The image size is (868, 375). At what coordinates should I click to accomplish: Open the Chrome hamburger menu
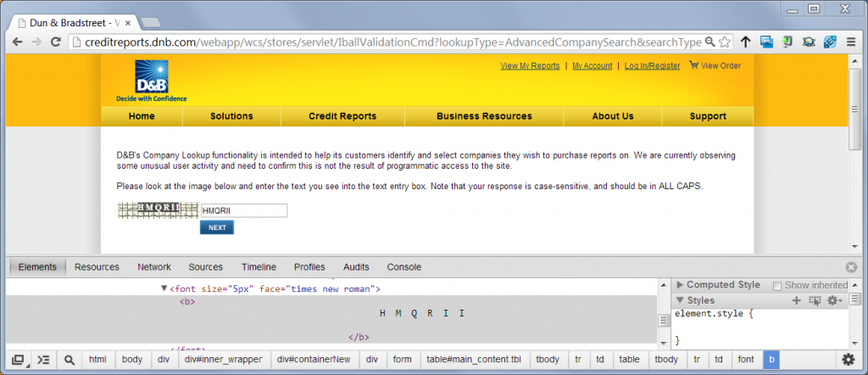pyautogui.click(x=851, y=42)
